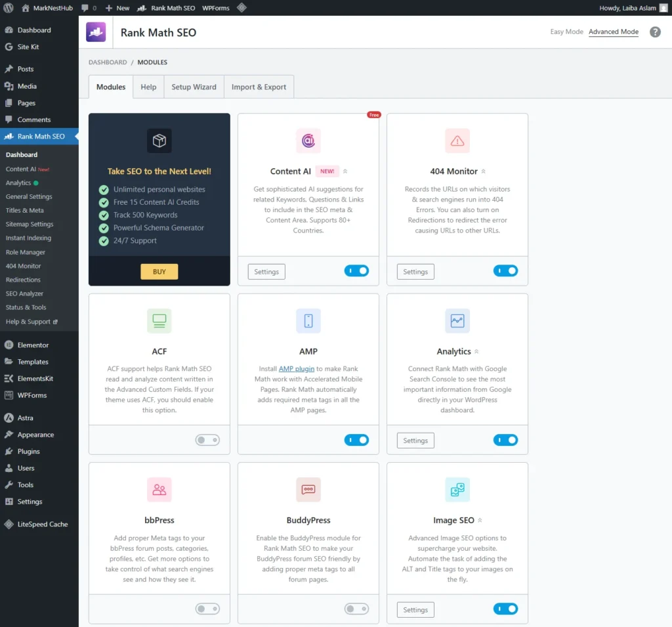Enable the BuddyPress module toggle

coord(356,609)
